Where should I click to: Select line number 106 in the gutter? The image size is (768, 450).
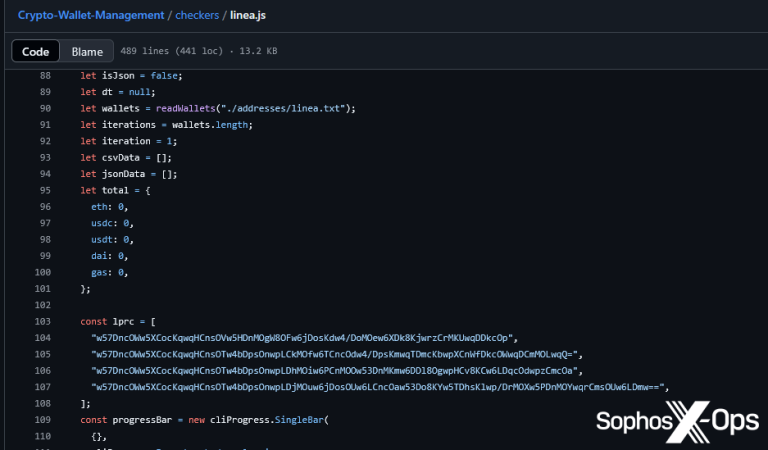click(41, 370)
